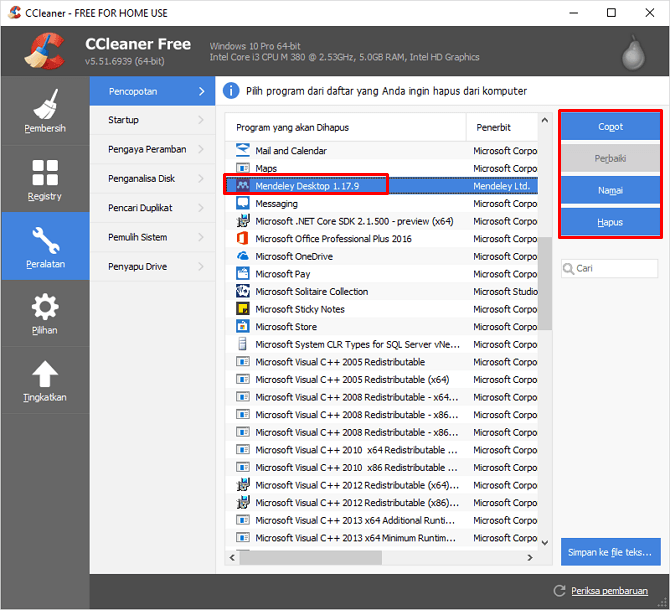Viewport: 670px width, 610px height.
Task: Open Pilihan gear settings icon
Action: 45,307
